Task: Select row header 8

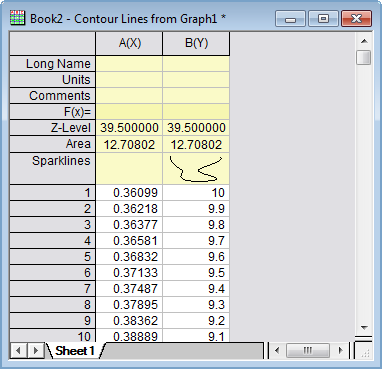Action: [x=53, y=305]
